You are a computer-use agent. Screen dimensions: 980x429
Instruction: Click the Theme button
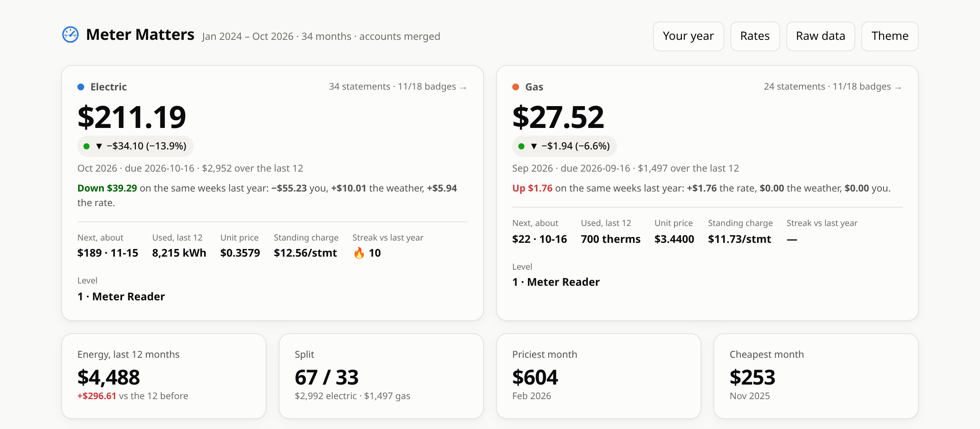tap(890, 36)
